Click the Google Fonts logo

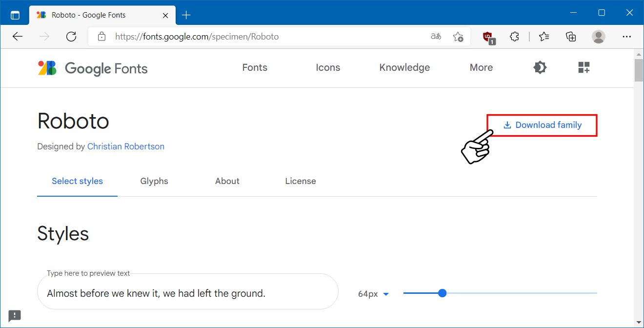pyautogui.click(x=93, y=68)
